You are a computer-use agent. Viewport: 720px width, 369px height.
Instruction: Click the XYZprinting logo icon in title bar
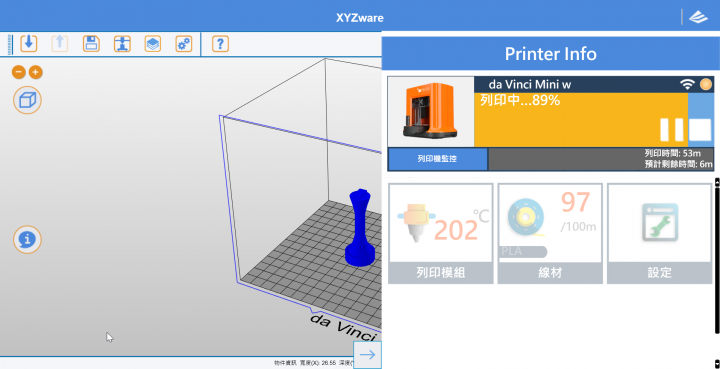point(698,17)
